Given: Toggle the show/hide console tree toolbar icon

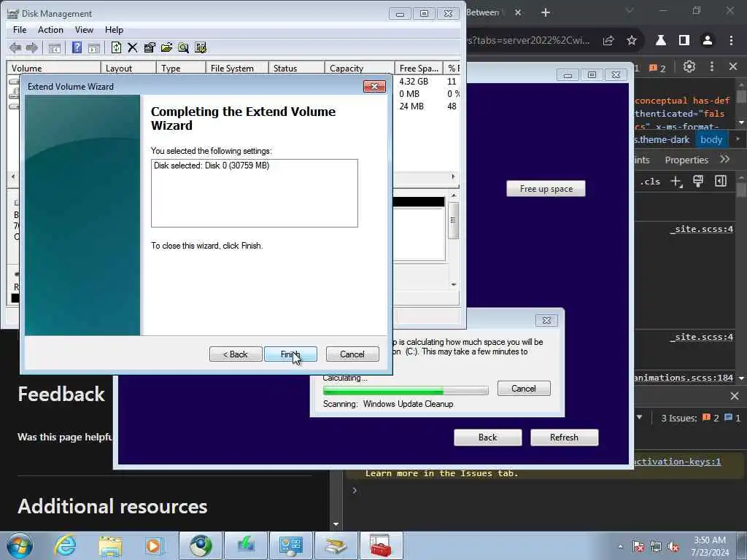Looking at the screenshot, I should [54, 47].
